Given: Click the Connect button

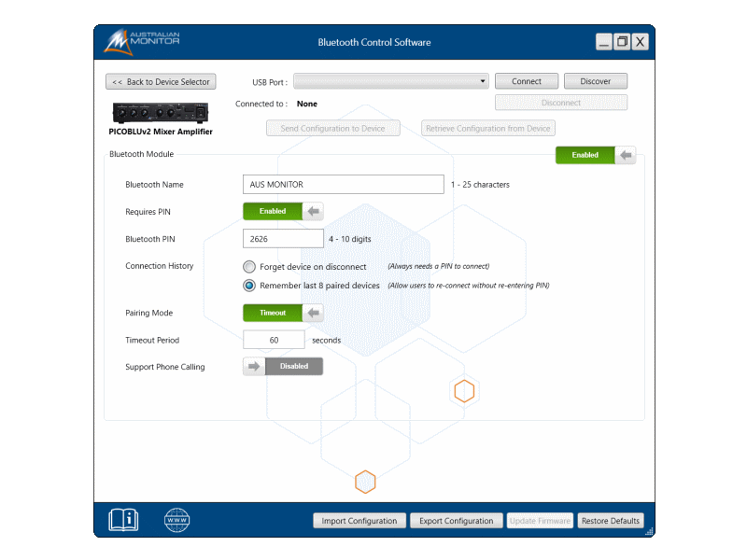Looking at the screenshot, I should tap(527, 81).
